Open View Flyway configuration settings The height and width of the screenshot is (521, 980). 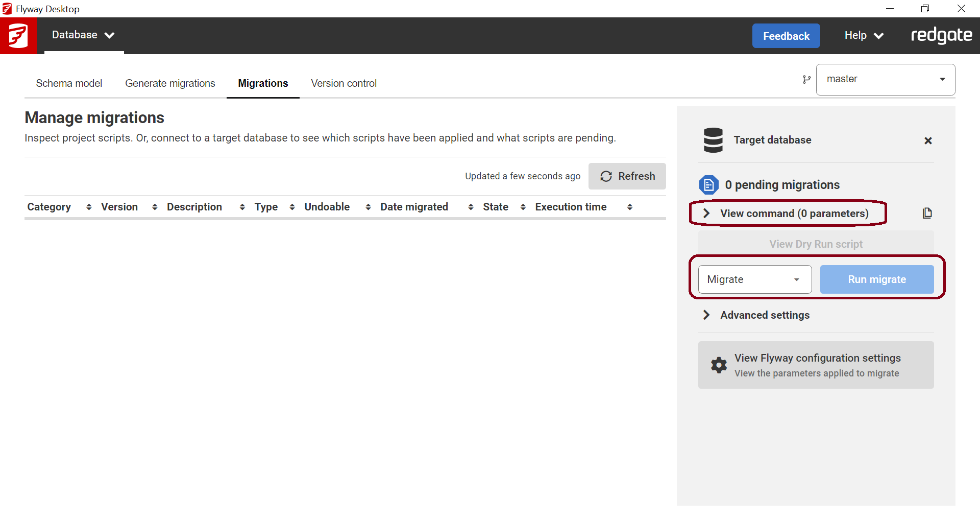point(816,365)
